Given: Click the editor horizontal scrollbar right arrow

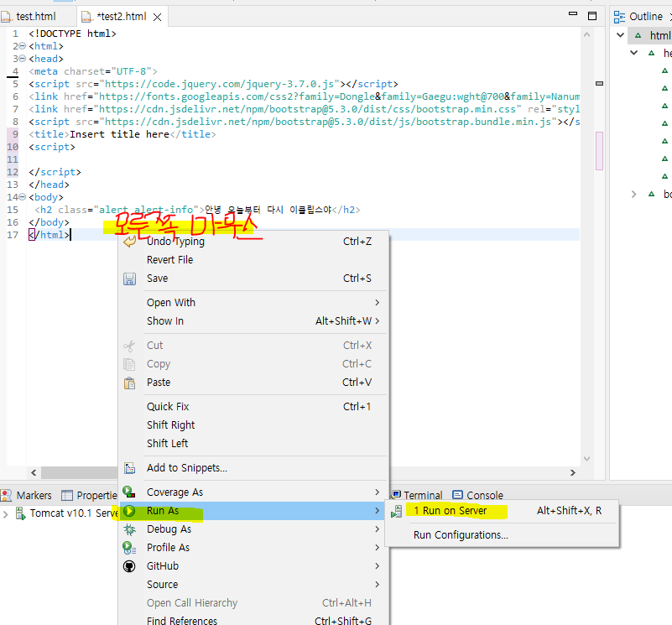Looking at the screenshot, I should pyautogui.click(x=573, y=473).
